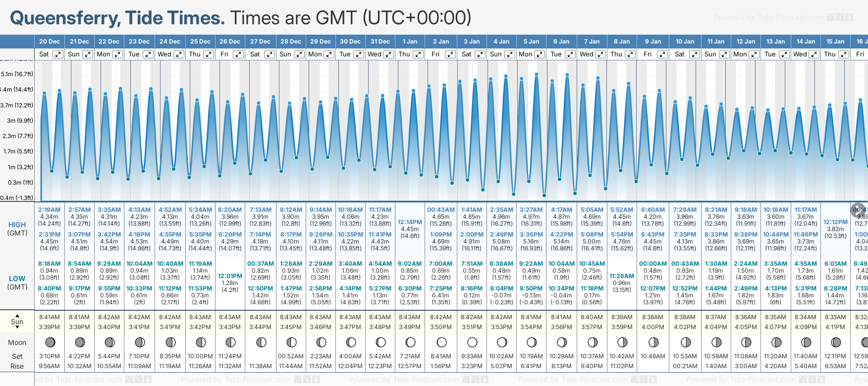Expand the Thu 25 Dec day view

[x=209, y=54]
